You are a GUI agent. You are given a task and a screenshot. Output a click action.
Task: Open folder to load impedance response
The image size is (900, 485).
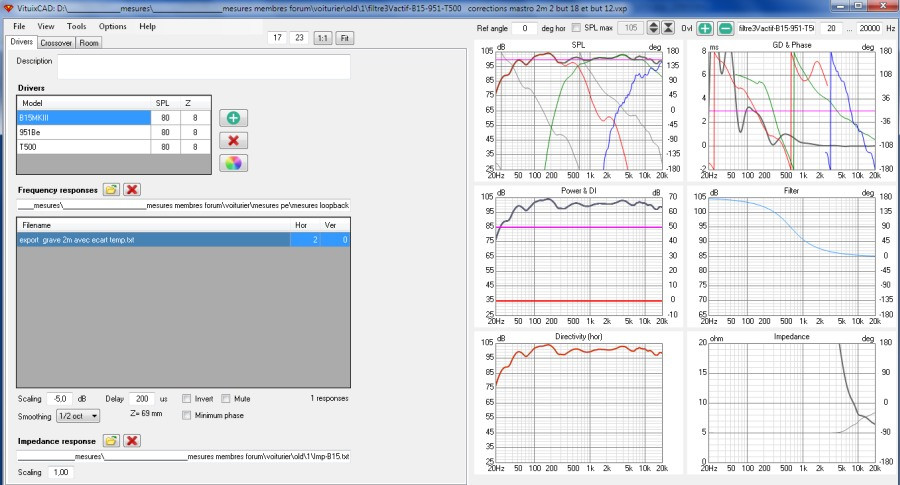click(111, 441)
